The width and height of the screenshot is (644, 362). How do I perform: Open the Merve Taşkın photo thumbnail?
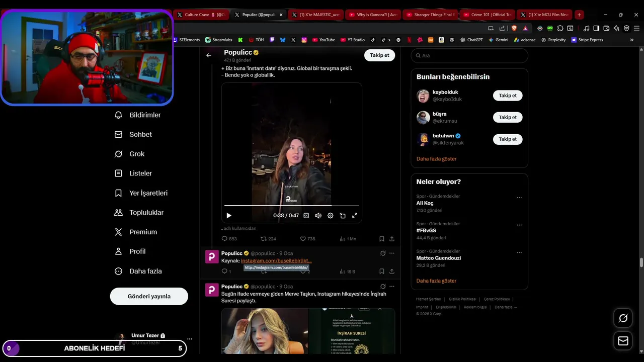click(265, 331)
